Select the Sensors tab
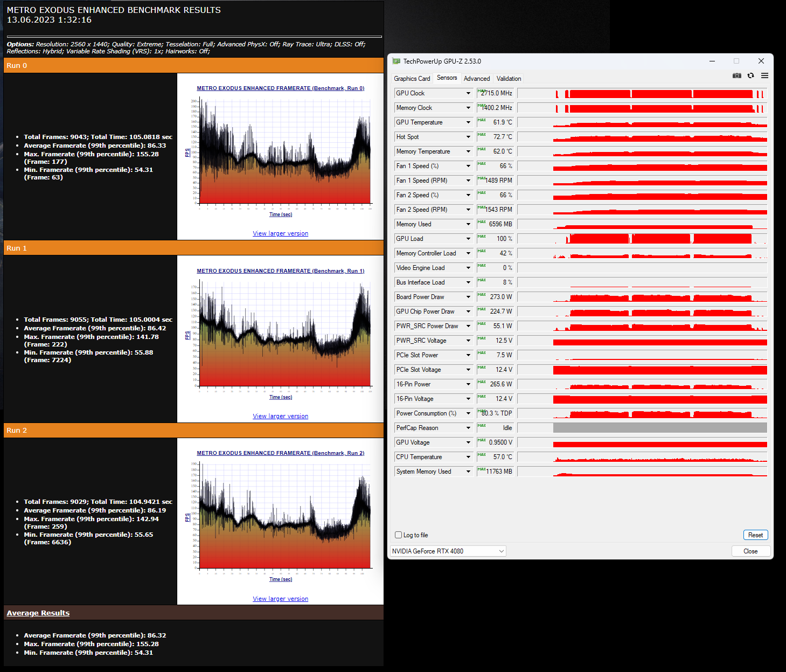Image resolution: width=786 pixels, height=672 pixels. [x=447, y=78]
